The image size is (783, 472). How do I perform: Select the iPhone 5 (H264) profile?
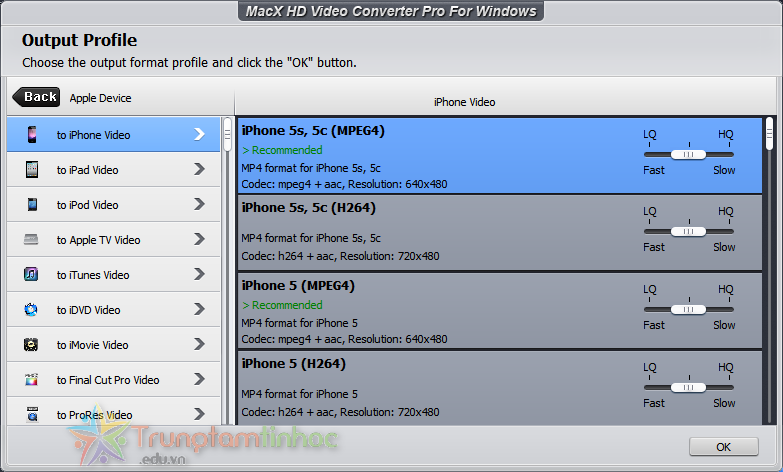coord(500,388)
